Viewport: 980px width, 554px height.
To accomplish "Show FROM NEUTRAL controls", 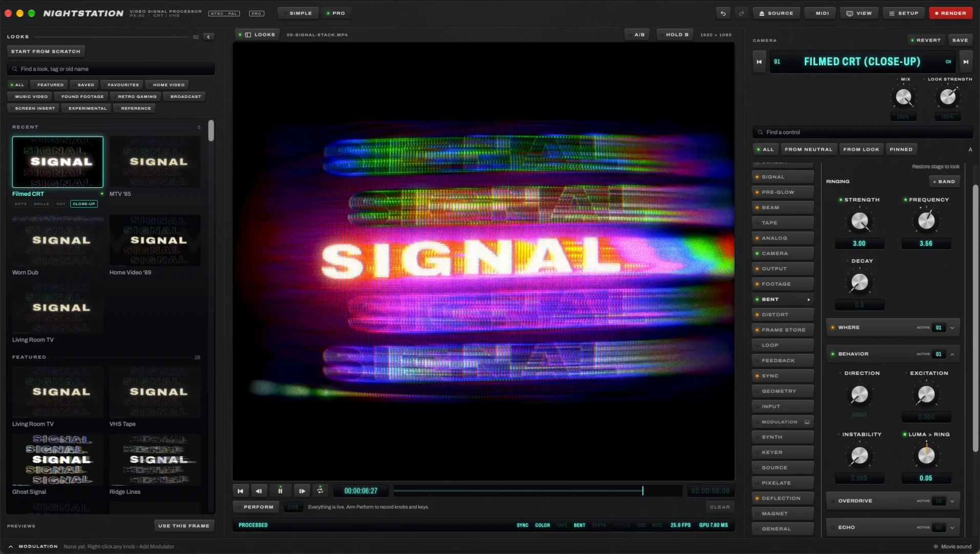I will tap(808, 149).
